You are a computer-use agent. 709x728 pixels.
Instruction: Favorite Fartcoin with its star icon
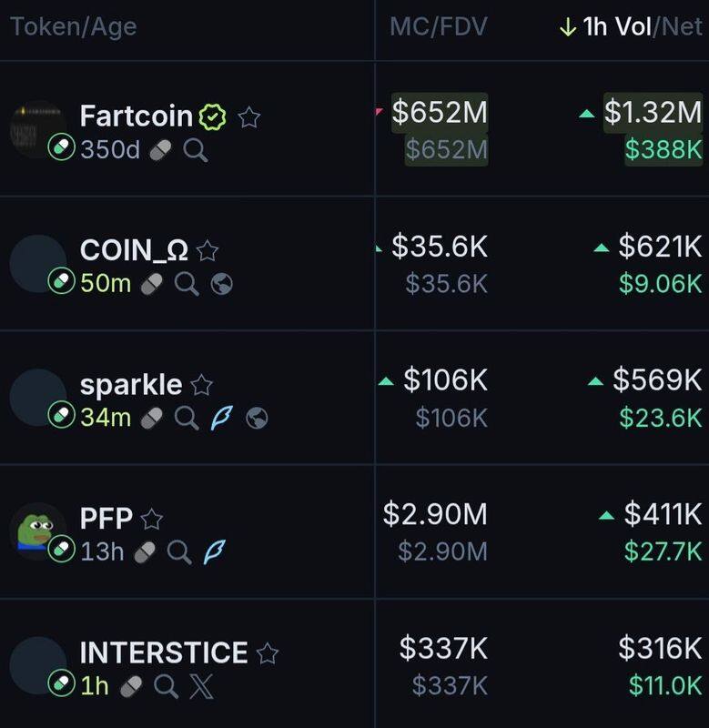249,116
